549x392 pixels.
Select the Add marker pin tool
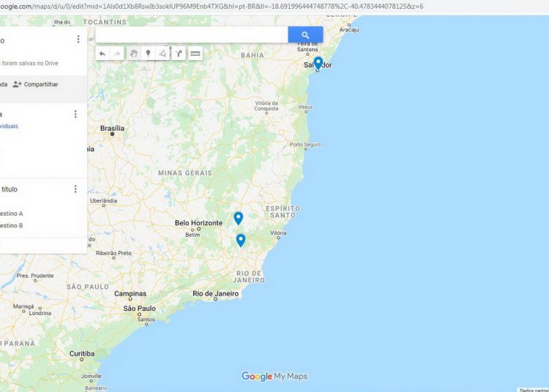click(148, 53)
